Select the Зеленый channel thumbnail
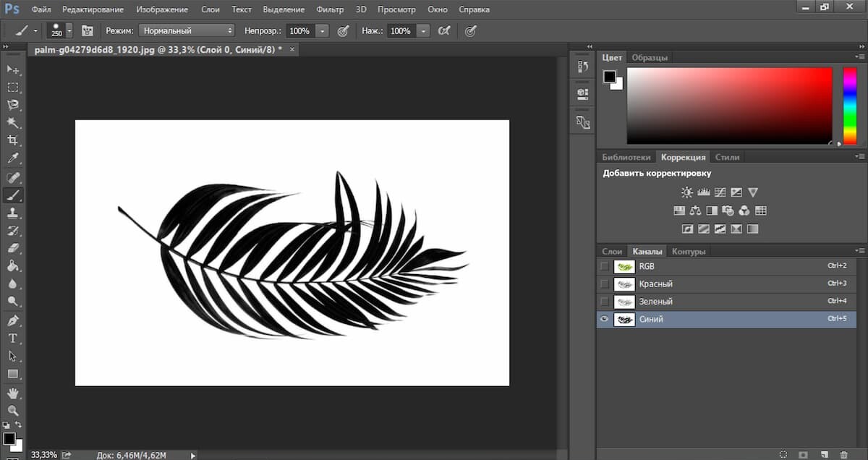 click(624, 302)
